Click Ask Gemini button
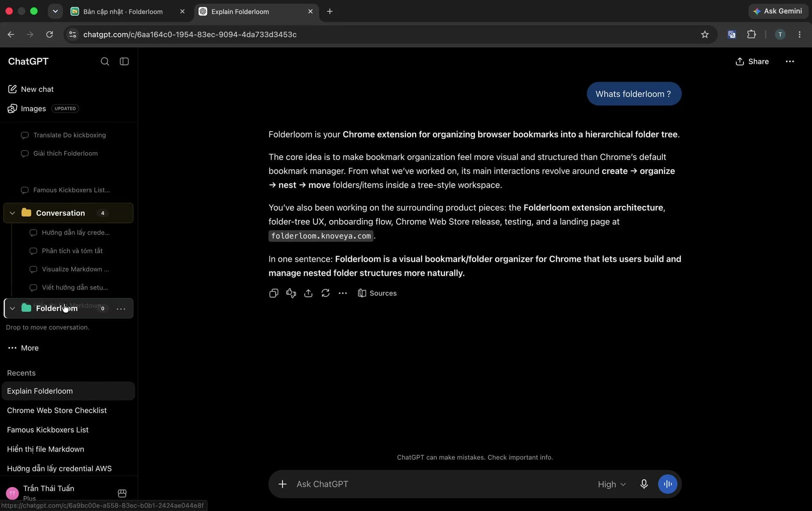 tap(778, 11)
